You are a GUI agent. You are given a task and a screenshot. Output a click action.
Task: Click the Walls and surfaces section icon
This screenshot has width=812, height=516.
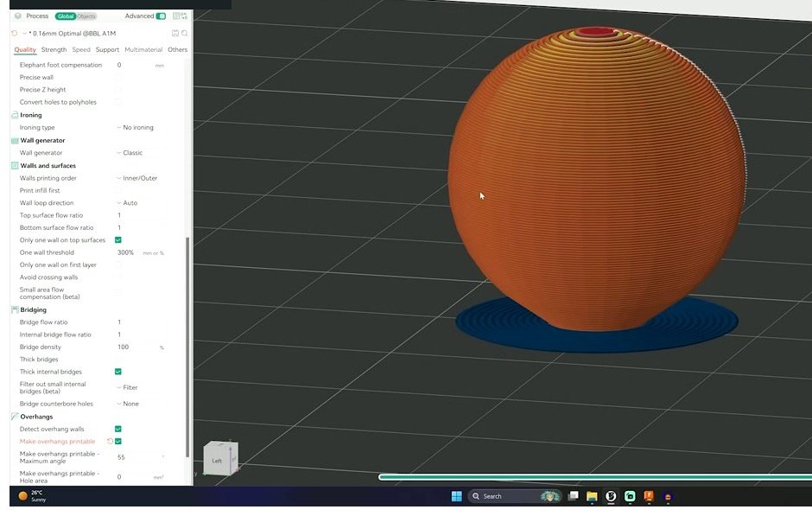coord(15,166)
